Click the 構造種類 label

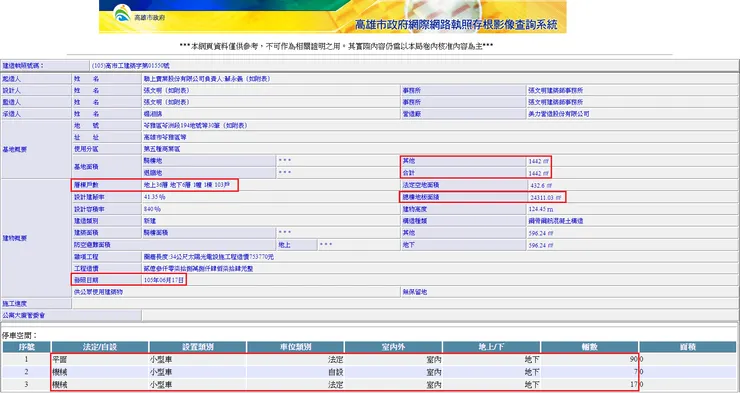coord(414,221)
